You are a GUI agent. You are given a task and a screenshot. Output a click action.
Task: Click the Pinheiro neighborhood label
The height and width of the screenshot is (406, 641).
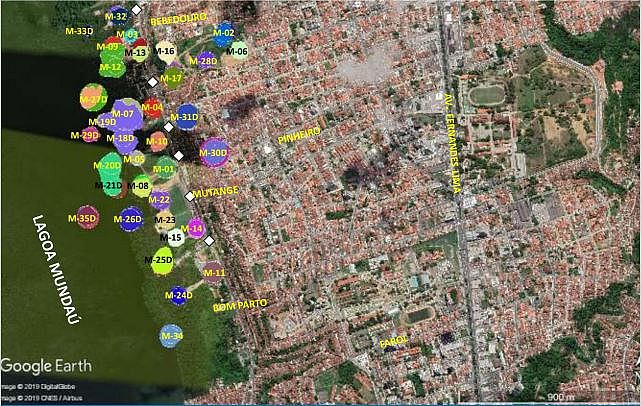point(299,132)
